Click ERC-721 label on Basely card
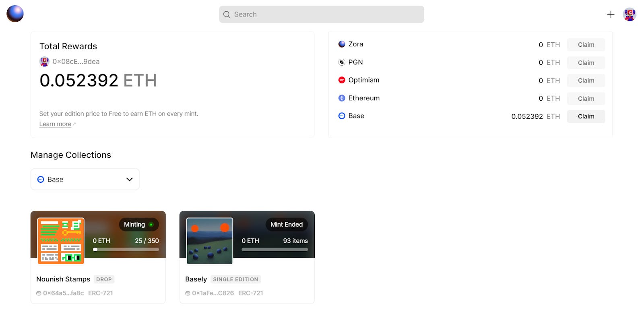 click(x=251, y=293)
